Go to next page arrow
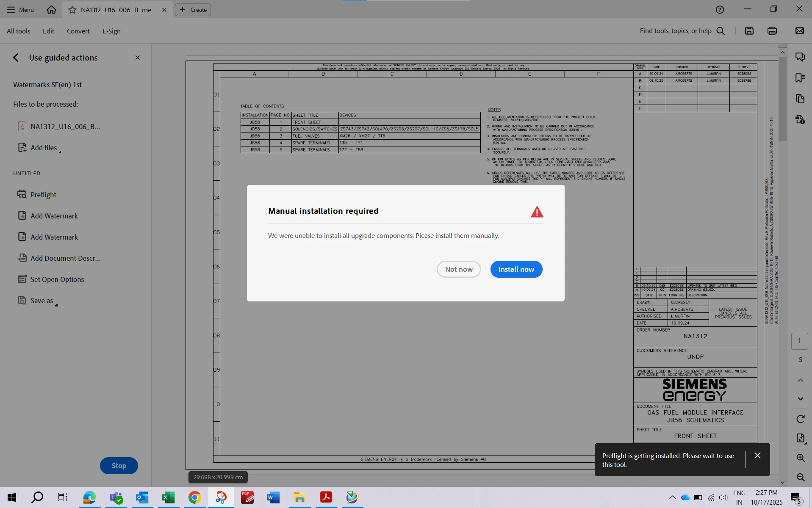 [800, 398]
